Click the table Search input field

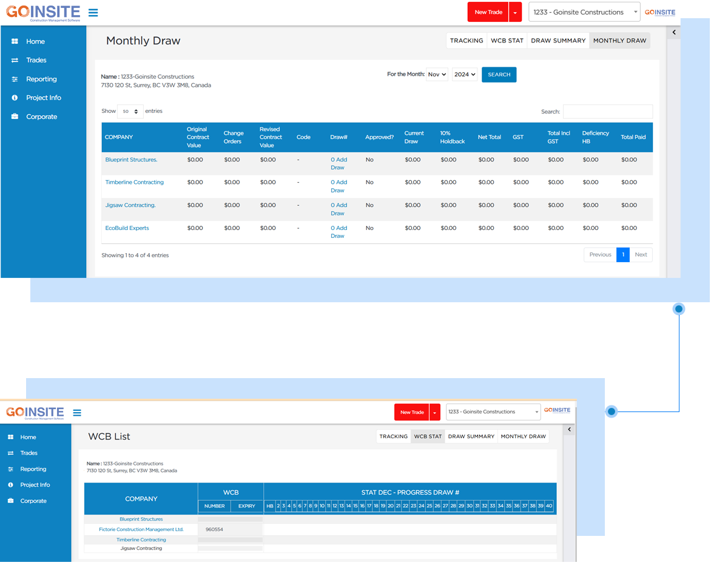607,112
